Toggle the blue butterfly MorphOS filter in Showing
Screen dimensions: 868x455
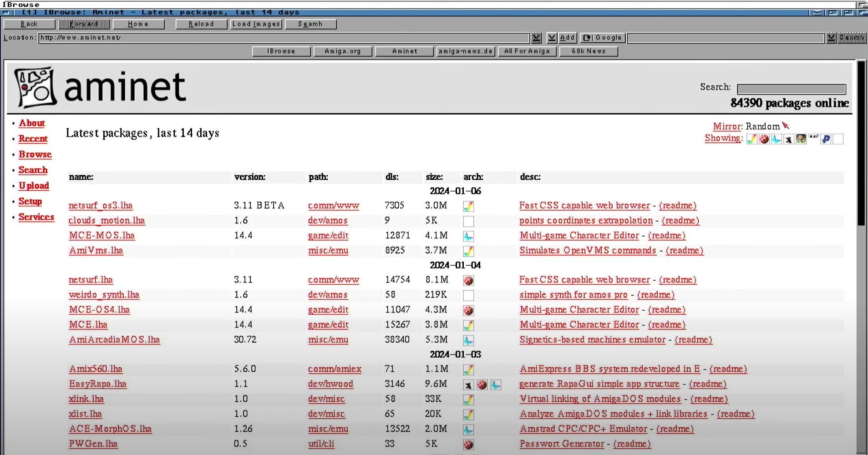click(777, 139)
